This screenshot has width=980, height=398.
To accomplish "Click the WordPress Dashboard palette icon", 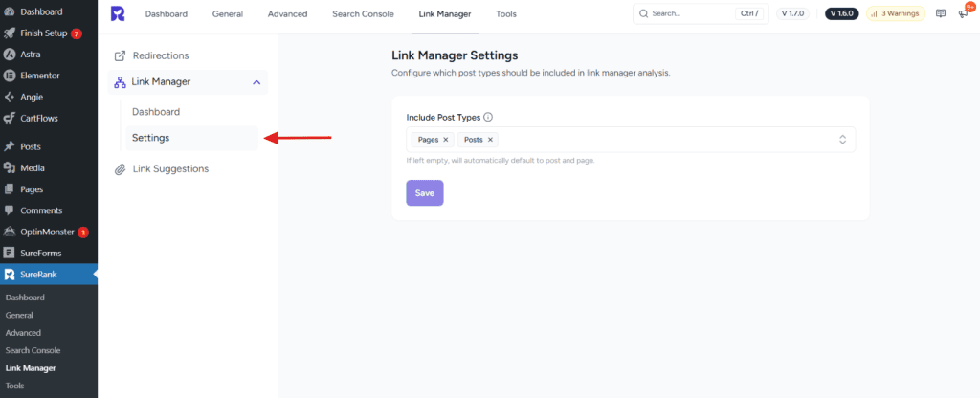I will coord(9,11).
